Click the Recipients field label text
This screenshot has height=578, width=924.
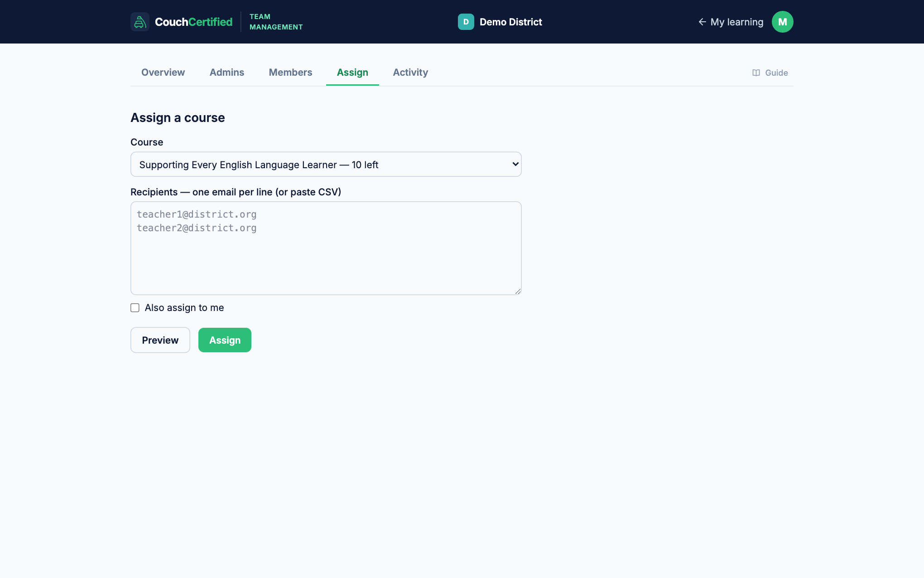click(x=236, y=192)
